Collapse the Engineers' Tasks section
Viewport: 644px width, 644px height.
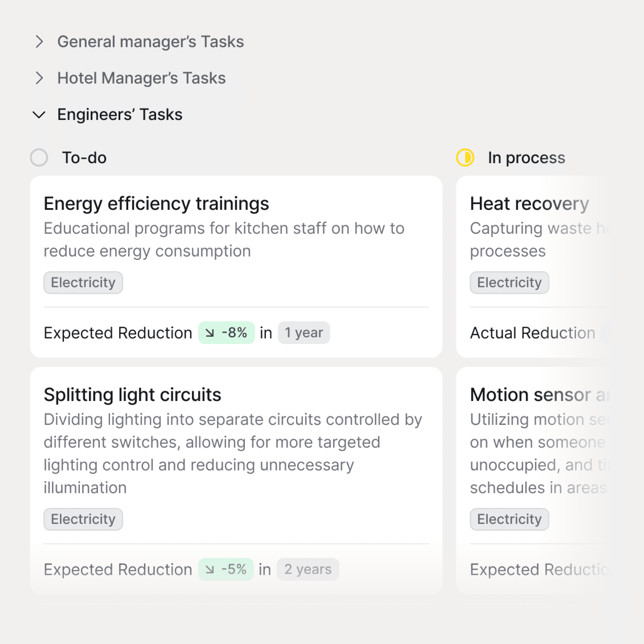(x=39, y=115)
